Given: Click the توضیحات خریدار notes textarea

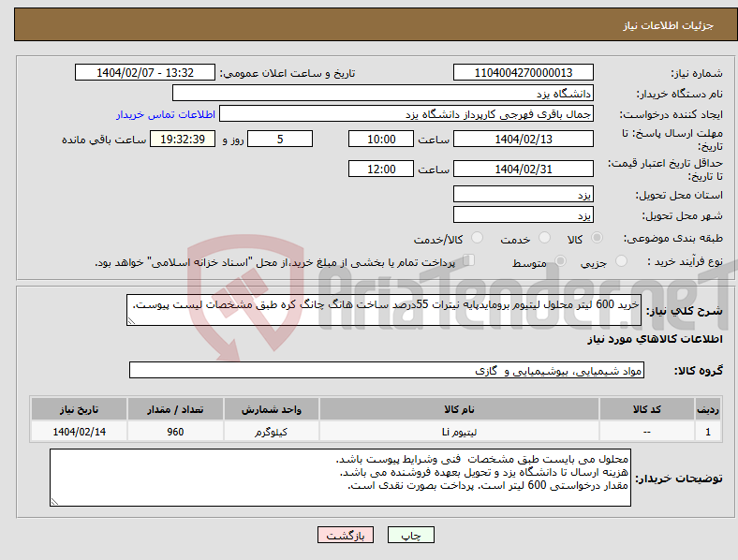Looking at the screenshot, I should (340, 478).
